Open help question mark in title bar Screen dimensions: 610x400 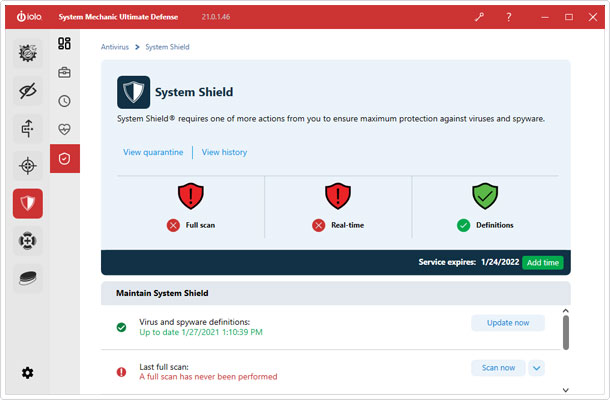(508, 17)
